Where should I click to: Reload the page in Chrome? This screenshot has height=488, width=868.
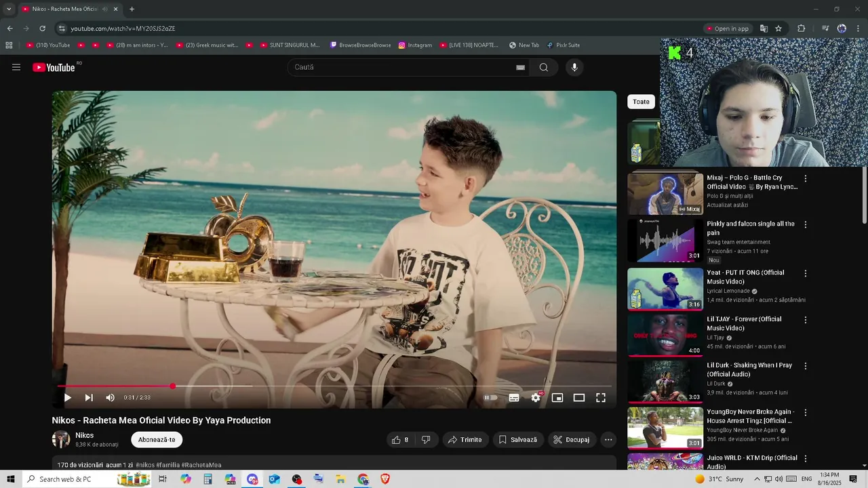coord(42,28)
